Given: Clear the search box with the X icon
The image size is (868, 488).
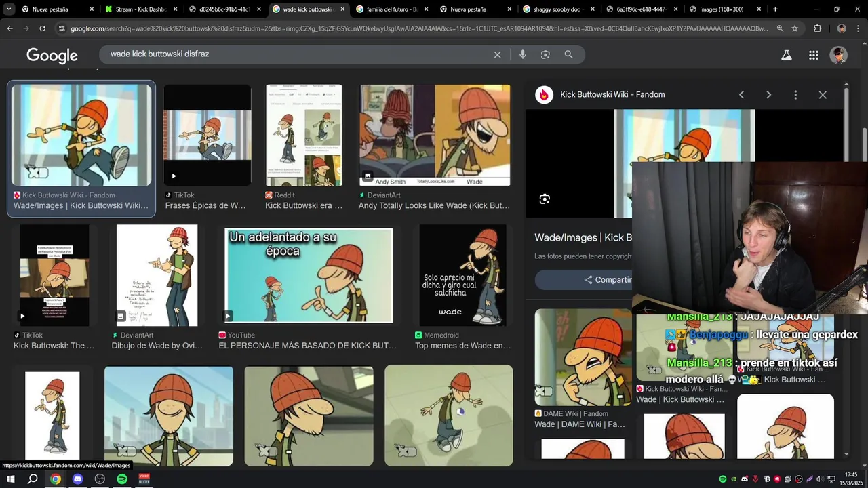Looking at the screenshot, I should point(497,55).
